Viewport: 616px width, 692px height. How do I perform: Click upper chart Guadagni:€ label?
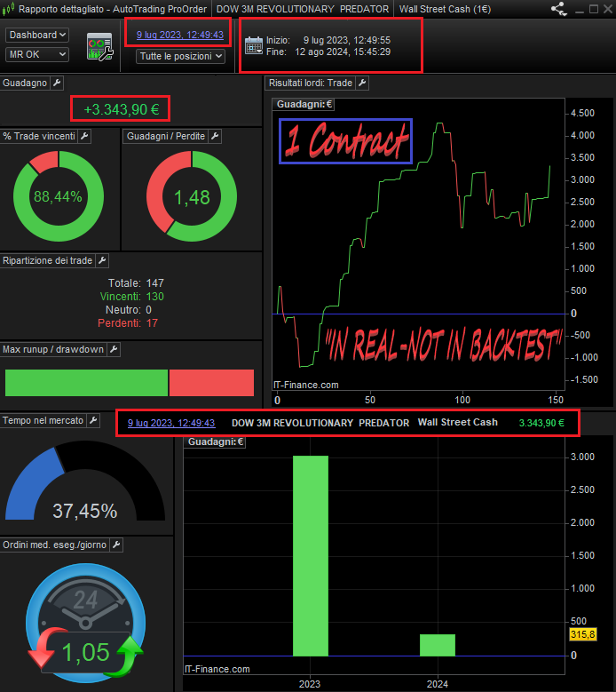tap(304, 104)
